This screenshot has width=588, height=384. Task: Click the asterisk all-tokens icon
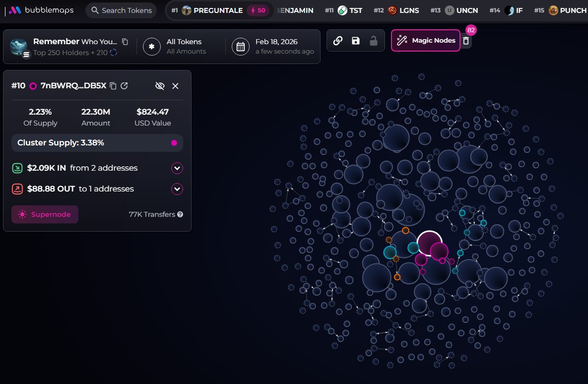[x=151, y=47]
